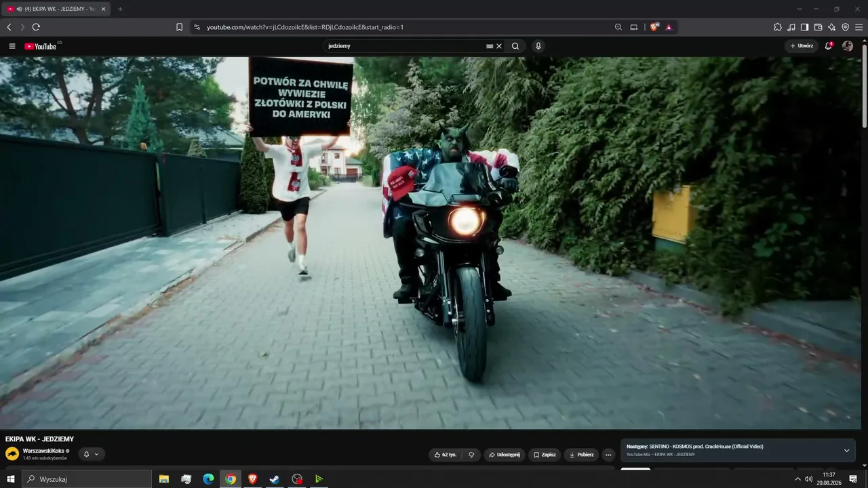This screenshot has width=868, height=488.
Task: Click the video title EKIPA WK - JEDZIEMY
Action: [x=40, y=439]
